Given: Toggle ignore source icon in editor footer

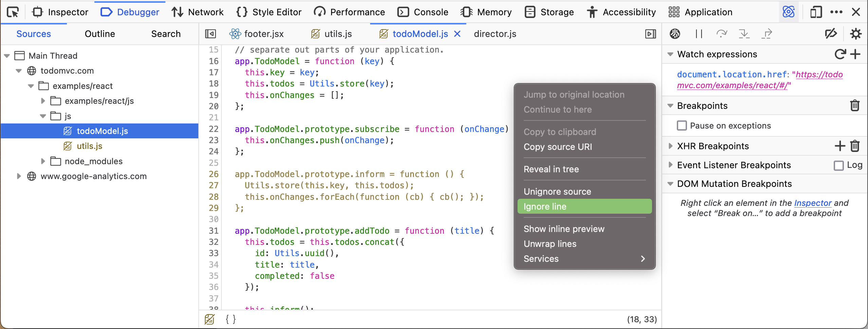Looking at the screenshot, I should click(x=210, y=319).
